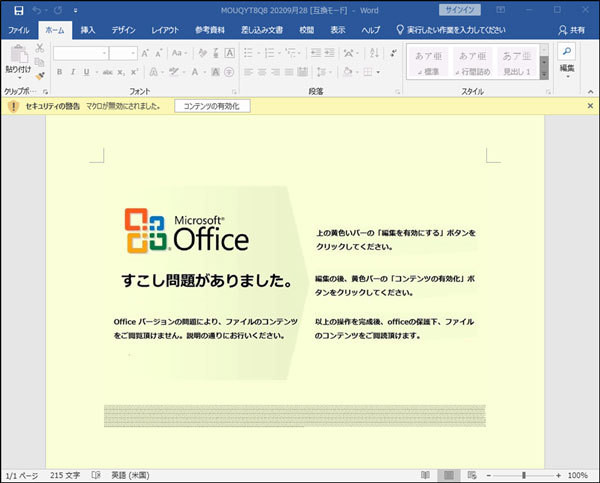The height and width of the screenshot is (483, 600).
Task: Click the Cut scissors icon
Action: (39, 48)
